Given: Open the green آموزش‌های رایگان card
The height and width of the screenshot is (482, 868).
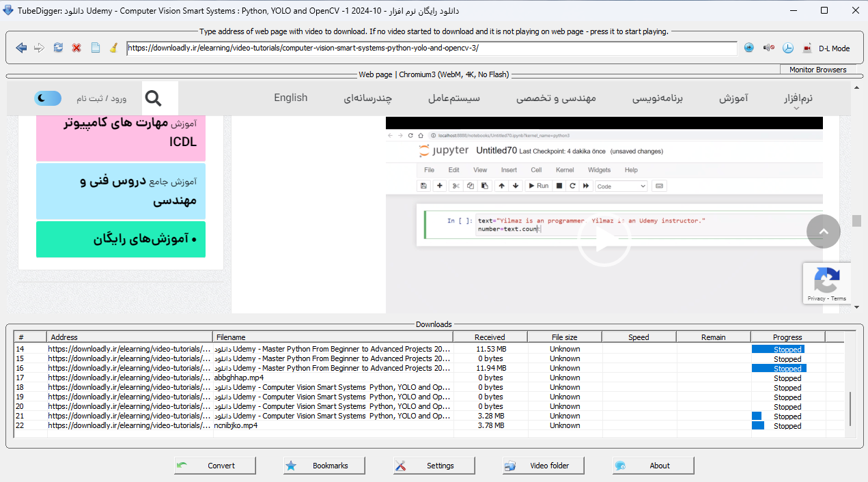Looking at the screenshot, I should [121, 240].
